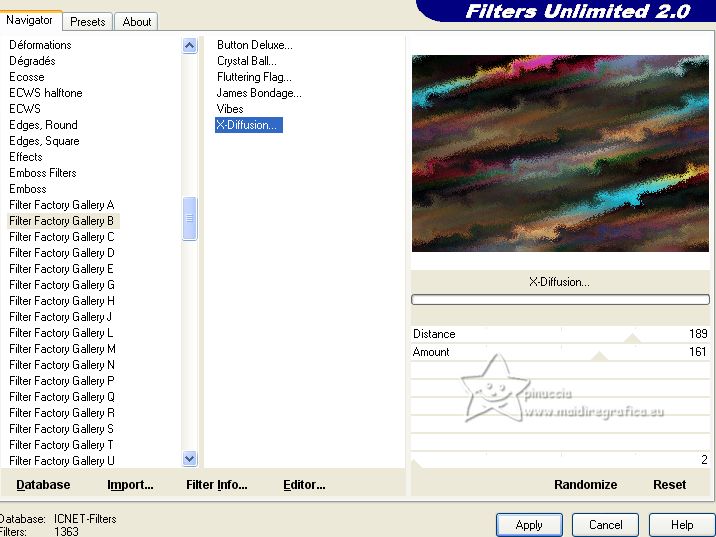Select Filter Factory Gallery L
Screen dimensions: 716x537
click(x=61, y=332)
